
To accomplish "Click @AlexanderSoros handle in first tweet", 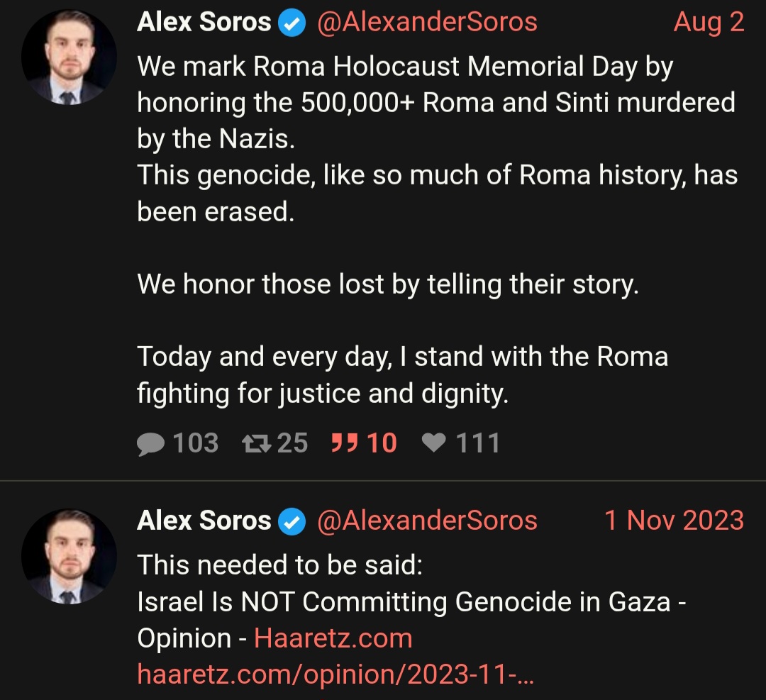I will coord(427,23).
